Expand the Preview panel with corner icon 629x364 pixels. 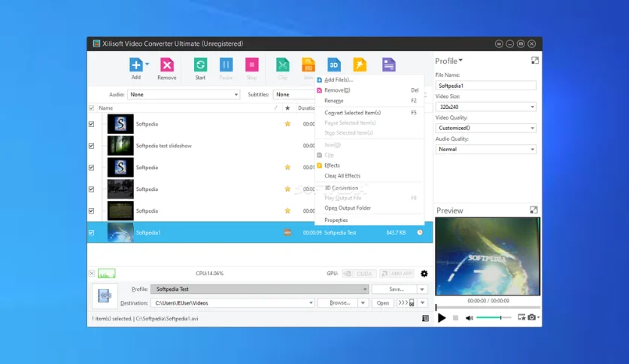[x=533, y=210]
